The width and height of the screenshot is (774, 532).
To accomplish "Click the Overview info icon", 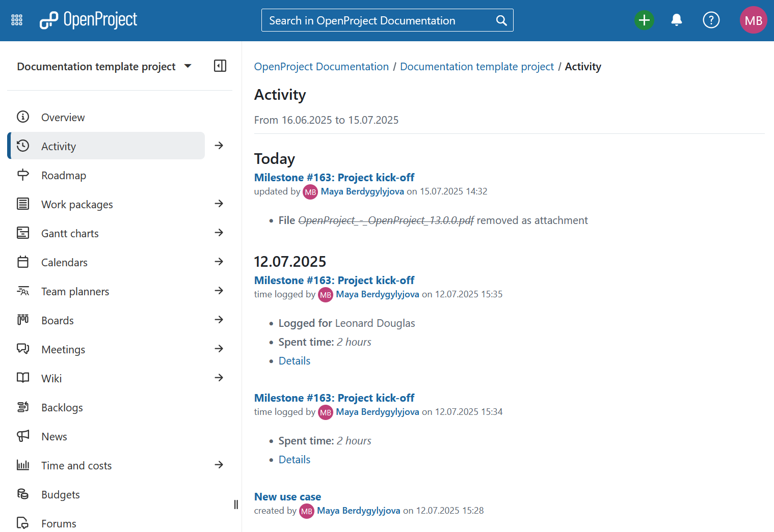I will tap(23, 117).
